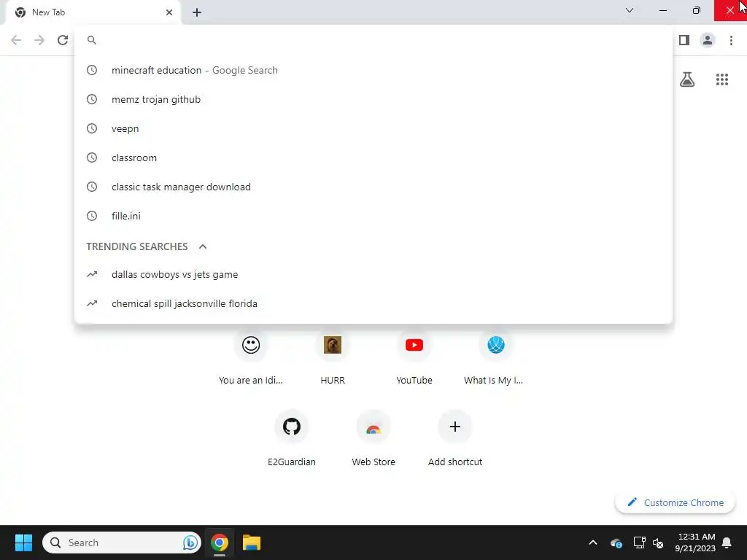The width and height of the screenshot is (747, 560).
Task: Open the tab search chevron
Action: point(630,10)
